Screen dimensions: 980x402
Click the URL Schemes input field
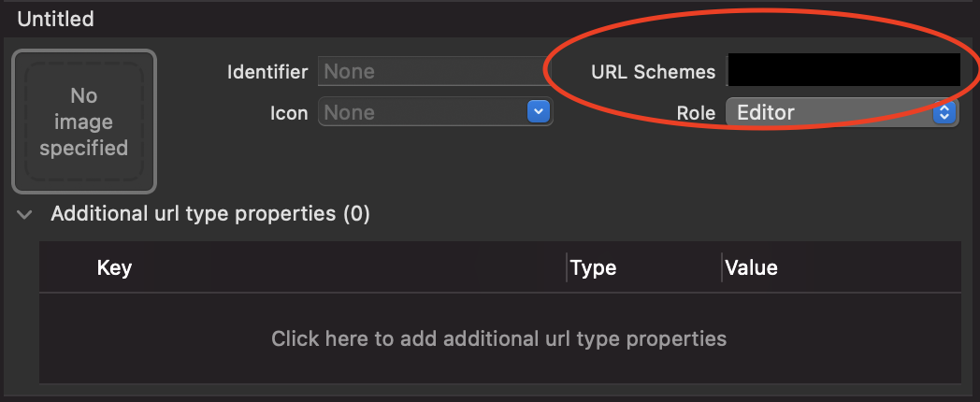[x=843, y=70]
